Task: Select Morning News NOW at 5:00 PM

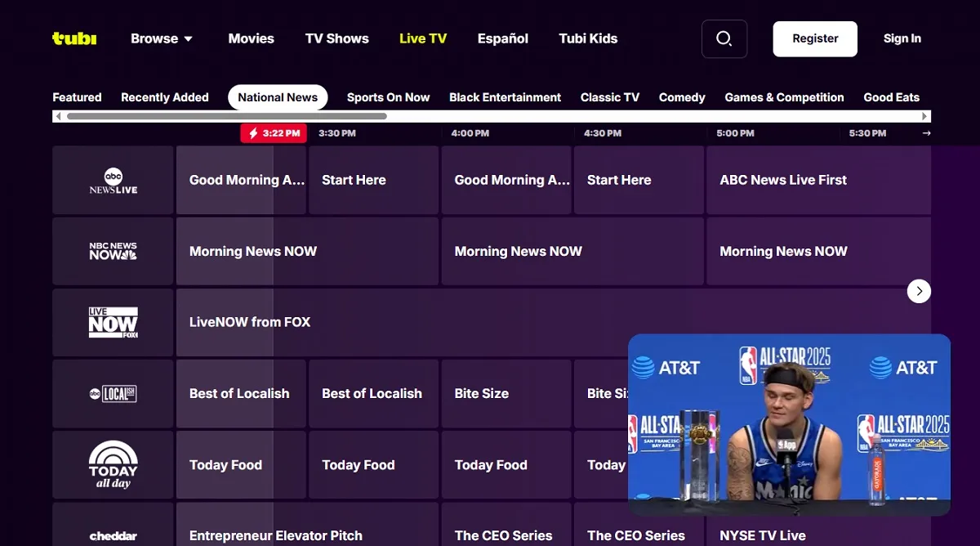Action: [818, 251]
